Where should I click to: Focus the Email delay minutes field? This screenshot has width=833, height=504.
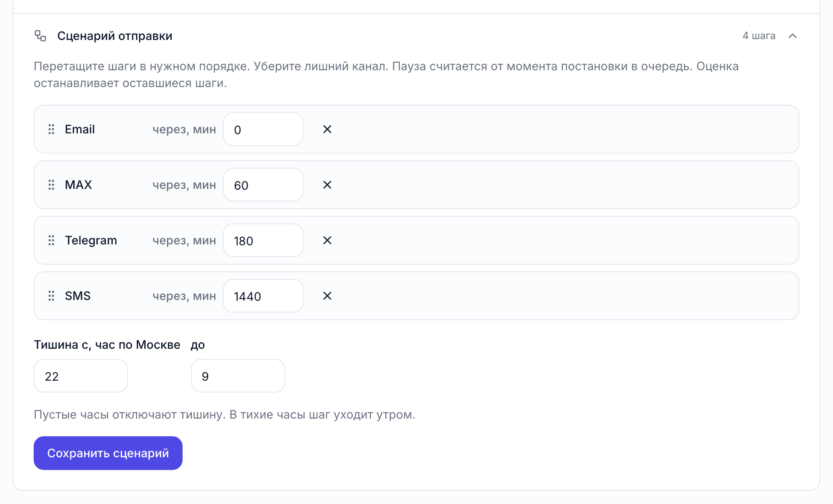[263, 129]
